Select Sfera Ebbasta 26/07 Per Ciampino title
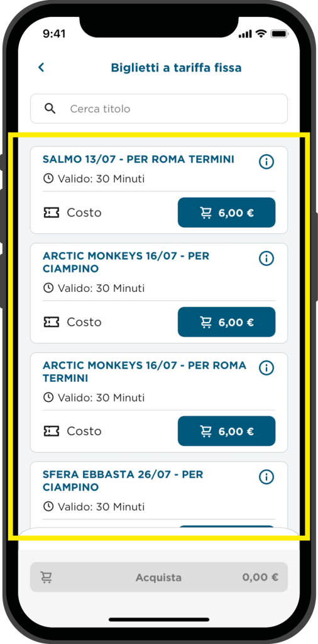Screen dimensions: 318x644 [x=123, y=480]
